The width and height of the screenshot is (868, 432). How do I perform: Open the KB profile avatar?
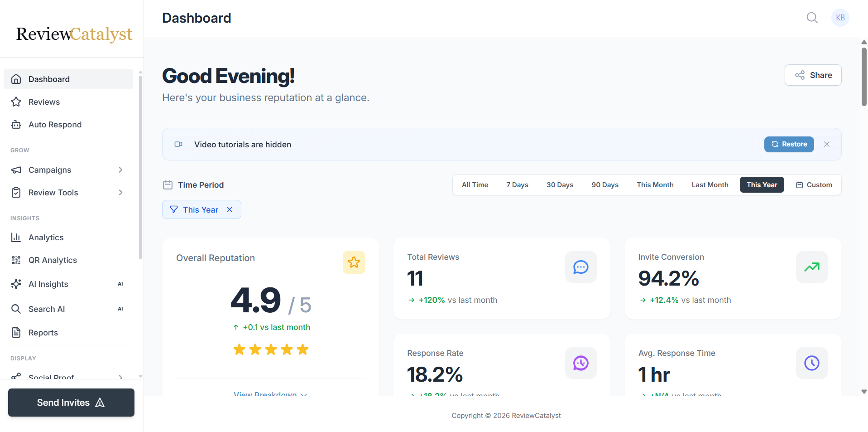tap(840, 18)
